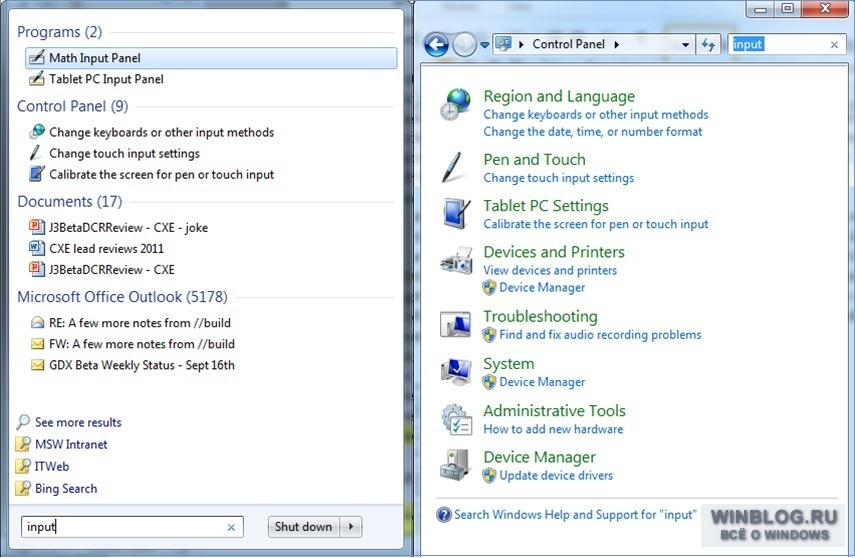Click the Back arrow in Control Panel

[x=436, y=45]
